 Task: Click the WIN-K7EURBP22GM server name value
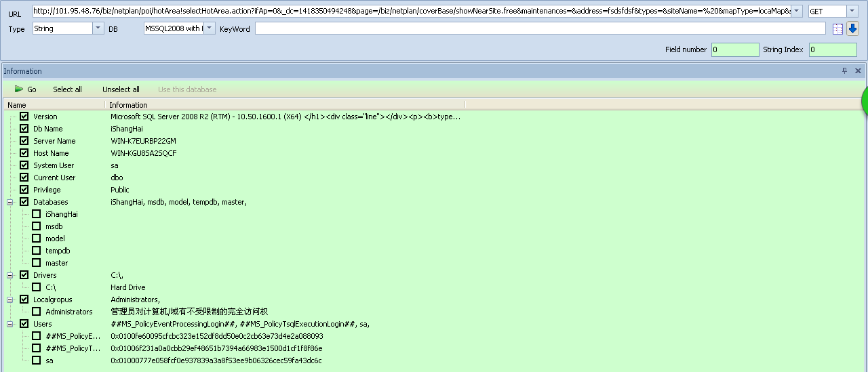coord(143,141)
